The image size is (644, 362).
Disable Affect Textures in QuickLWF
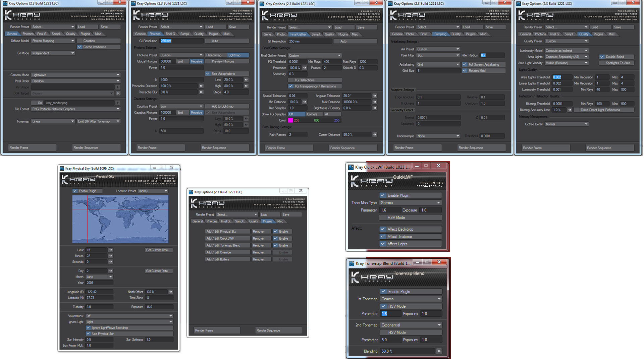click(x=383, y=237)
